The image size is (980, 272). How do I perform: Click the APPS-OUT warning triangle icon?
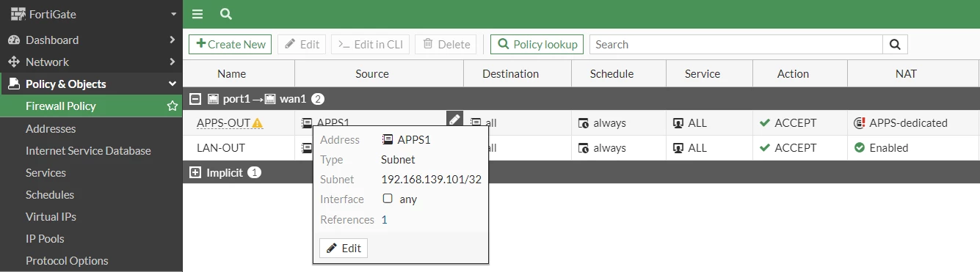257,123
